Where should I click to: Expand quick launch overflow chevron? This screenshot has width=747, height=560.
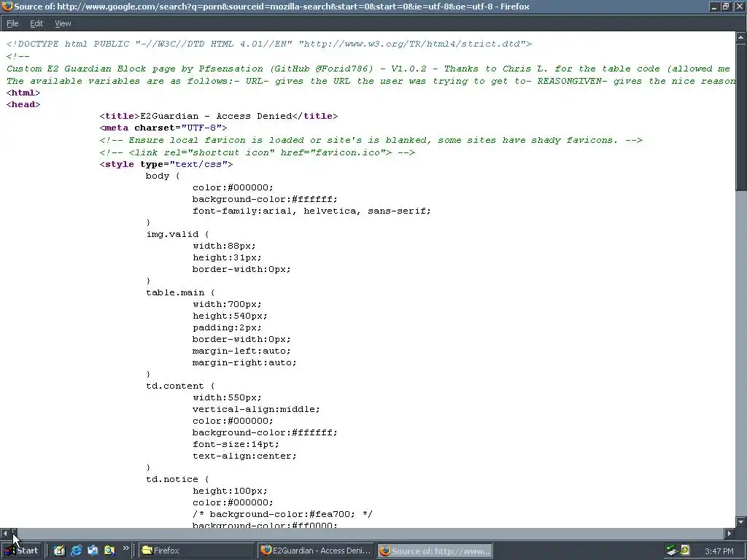[125, 548]
